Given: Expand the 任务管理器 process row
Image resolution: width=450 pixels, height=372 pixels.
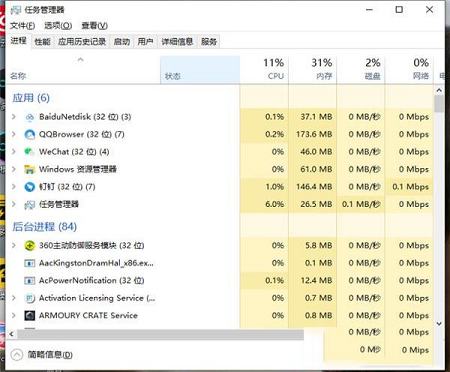Looking at the screenshot, I should (14, 204).
